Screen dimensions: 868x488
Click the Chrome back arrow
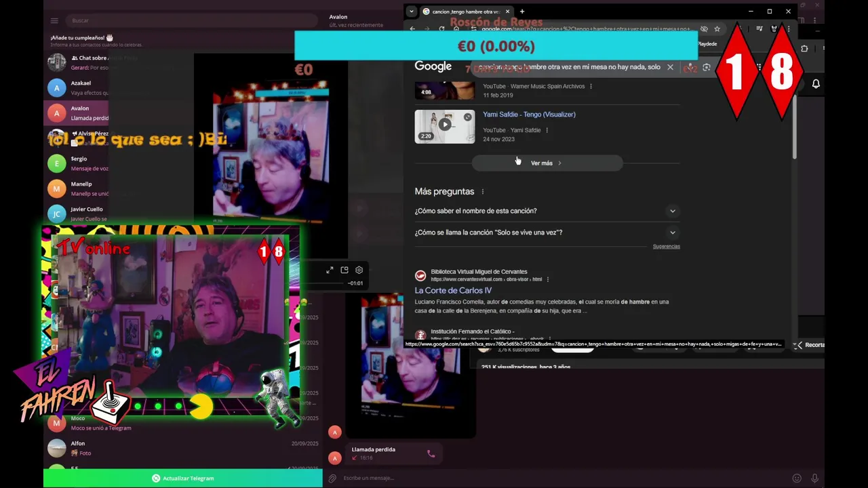(x=412, y=28)
